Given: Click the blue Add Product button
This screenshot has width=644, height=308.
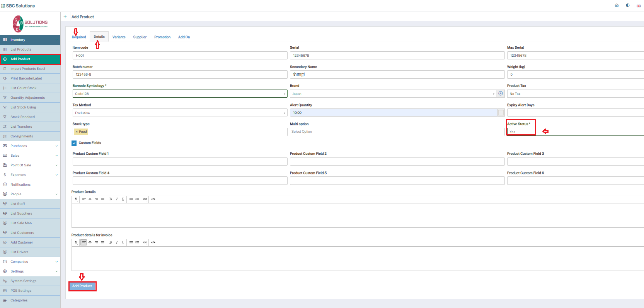Looking at the screenshot, I should pos(82,286).
